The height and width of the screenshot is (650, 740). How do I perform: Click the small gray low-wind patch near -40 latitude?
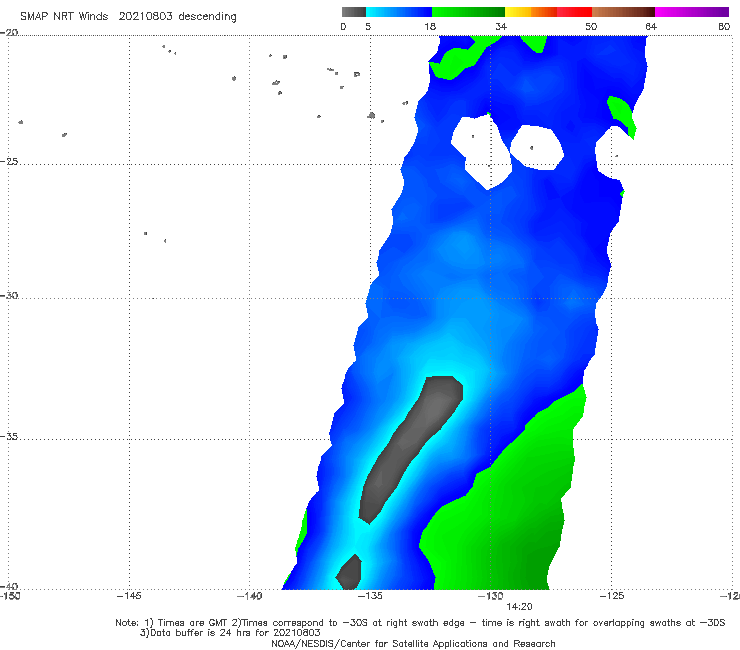click(x=349, y=572)
